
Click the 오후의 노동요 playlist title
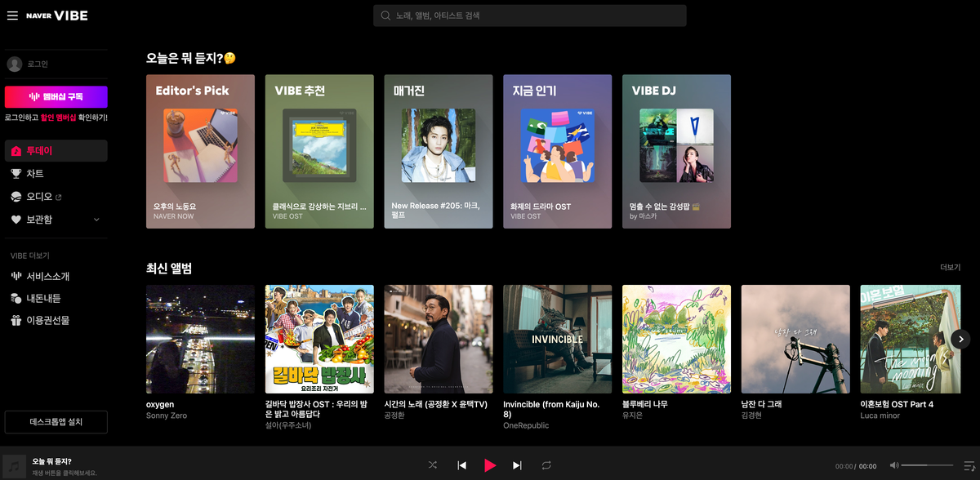click(x=175, y=207)
